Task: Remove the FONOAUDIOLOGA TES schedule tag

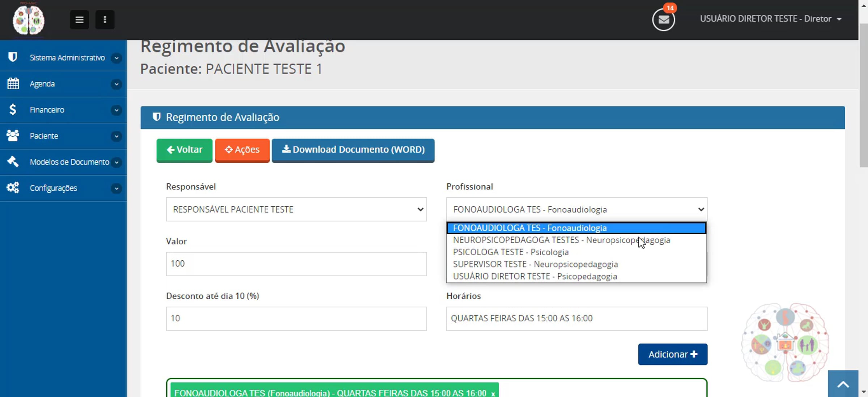Action: 493,393
